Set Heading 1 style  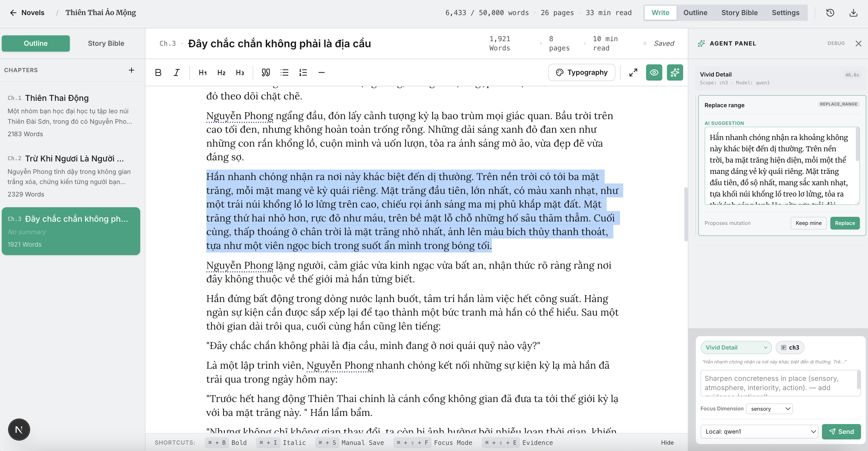tap(203, 72)
